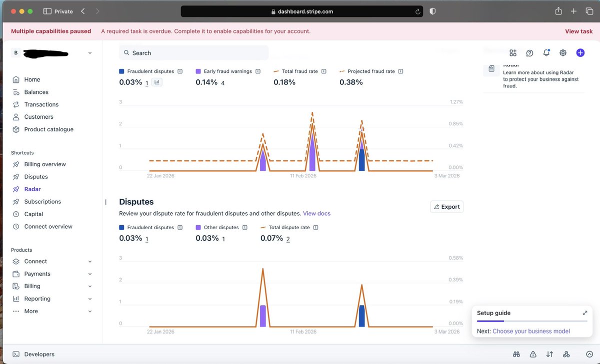Viewport: 600px width, 364px height.
Task: Click info icon beside Other disputes
Action: (245, 227)
